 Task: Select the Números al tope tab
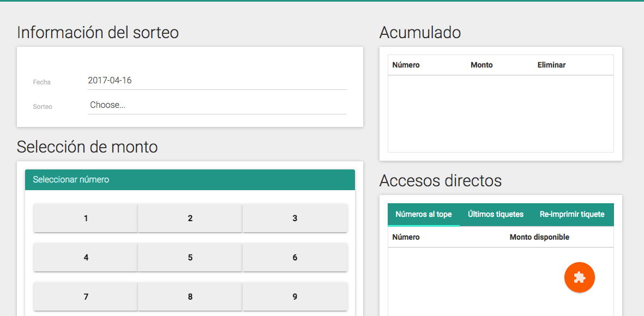pos(424,215)
